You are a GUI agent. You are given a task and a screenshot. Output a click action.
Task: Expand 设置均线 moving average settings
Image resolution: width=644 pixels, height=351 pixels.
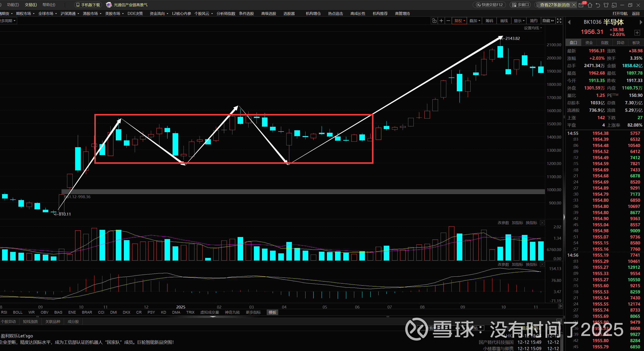click(x=533, y=28)
